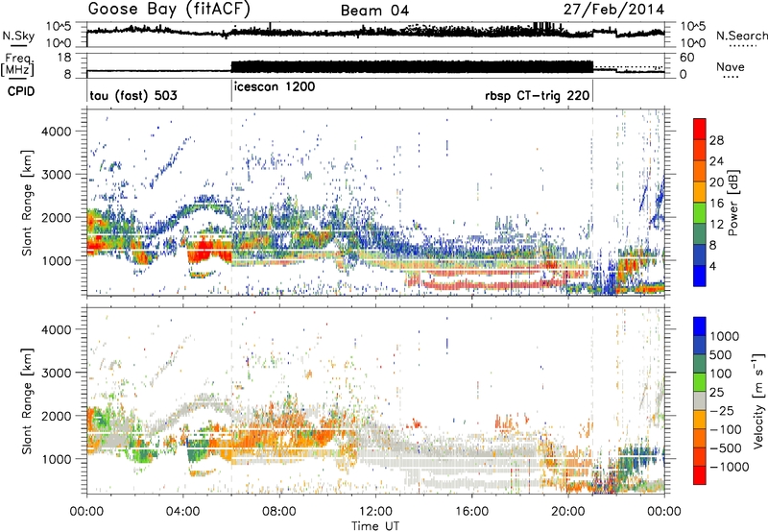The width and height of the screenshot is (768, 532).
Task: Click the '4000' tick on the power panel
Action: 57,132
